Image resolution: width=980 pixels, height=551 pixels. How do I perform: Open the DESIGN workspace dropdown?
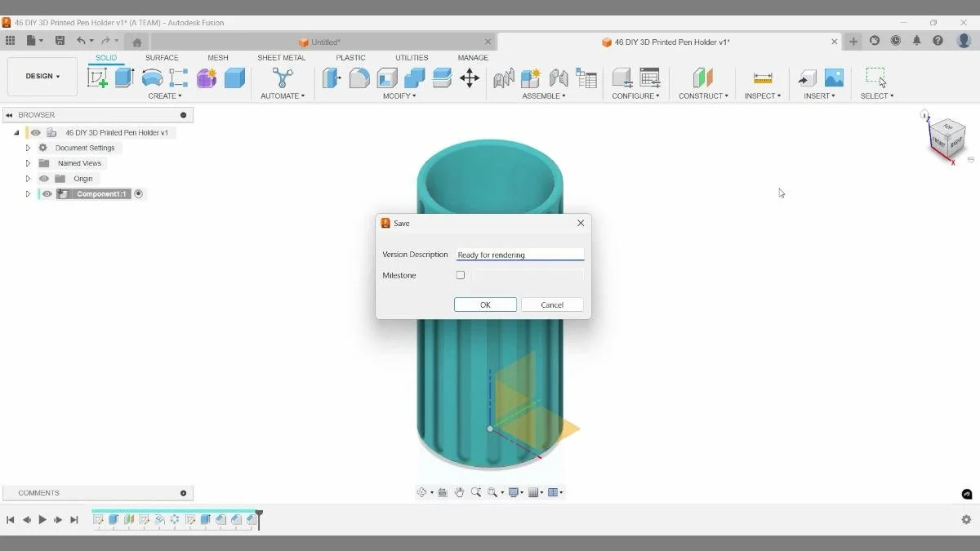pyautogui.click(x=42, y=76)
